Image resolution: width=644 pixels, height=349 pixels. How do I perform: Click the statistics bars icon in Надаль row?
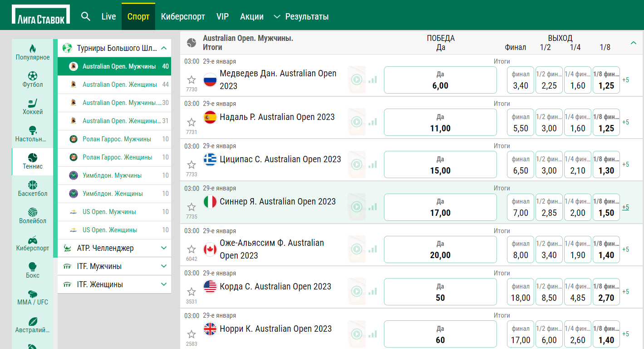click(x=373, y=122)
